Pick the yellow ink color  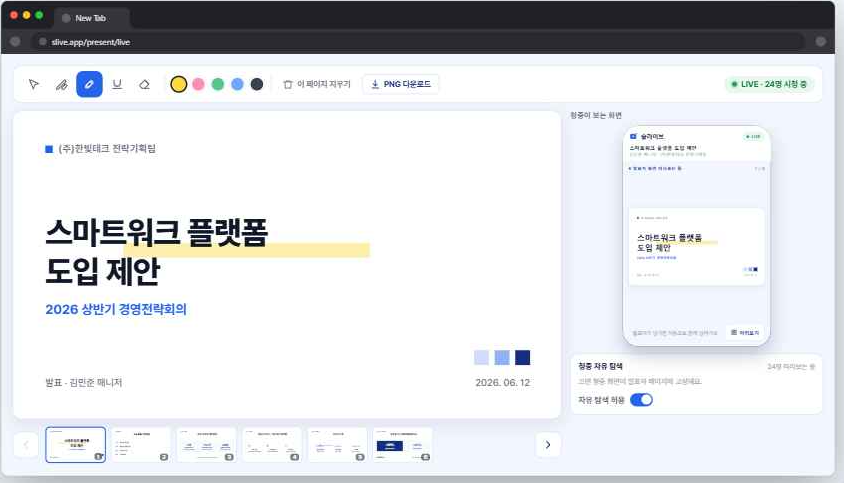point(179,85)
